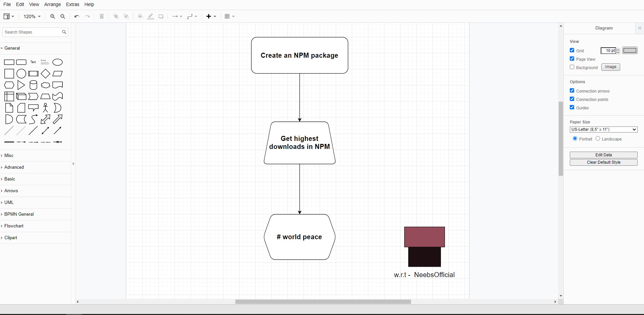Select the Landscape radio button
This screenshot has height=315, width=644.
(598, 139)
